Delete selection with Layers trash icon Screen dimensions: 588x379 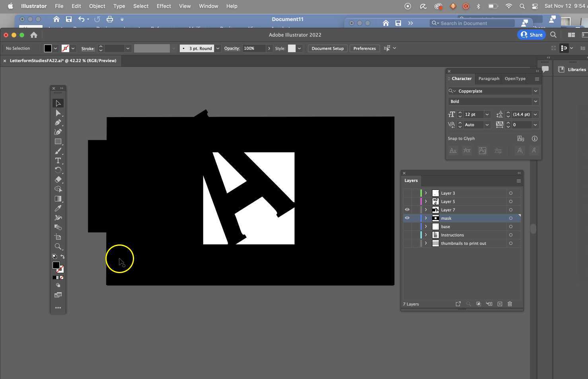(510, 304)
